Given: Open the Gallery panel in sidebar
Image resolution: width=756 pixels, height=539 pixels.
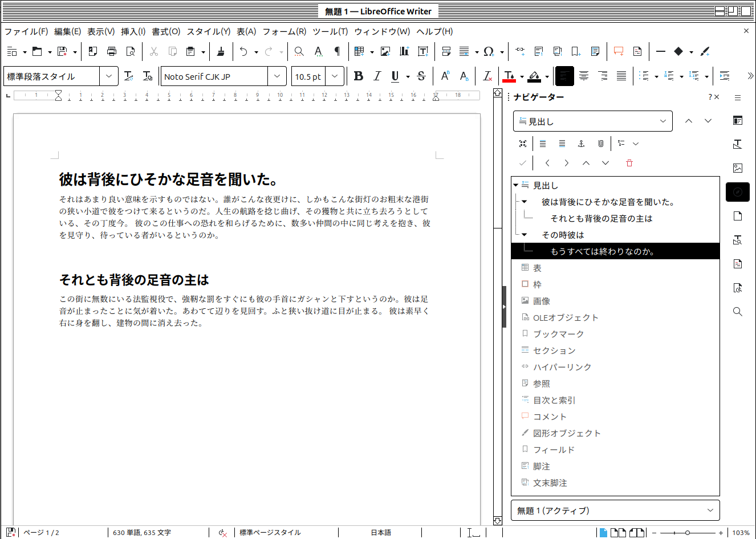Looking at the screenshot, I should coord(737,168).
